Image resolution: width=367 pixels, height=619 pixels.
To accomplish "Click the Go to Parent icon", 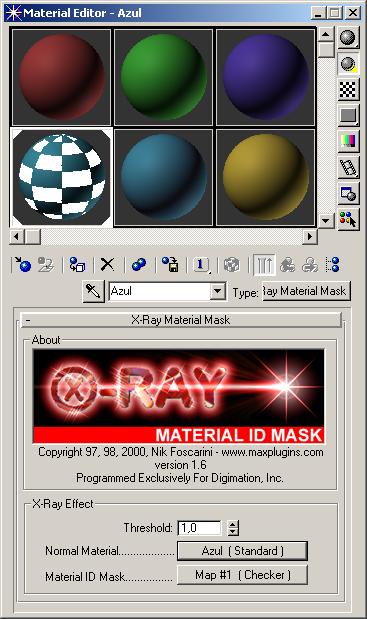I will [287, 264].
